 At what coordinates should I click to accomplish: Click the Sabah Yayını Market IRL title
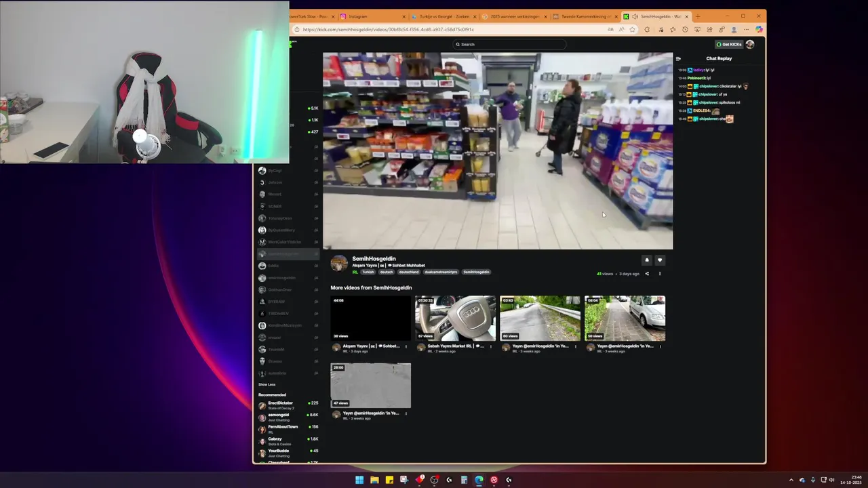click(456, 346)
